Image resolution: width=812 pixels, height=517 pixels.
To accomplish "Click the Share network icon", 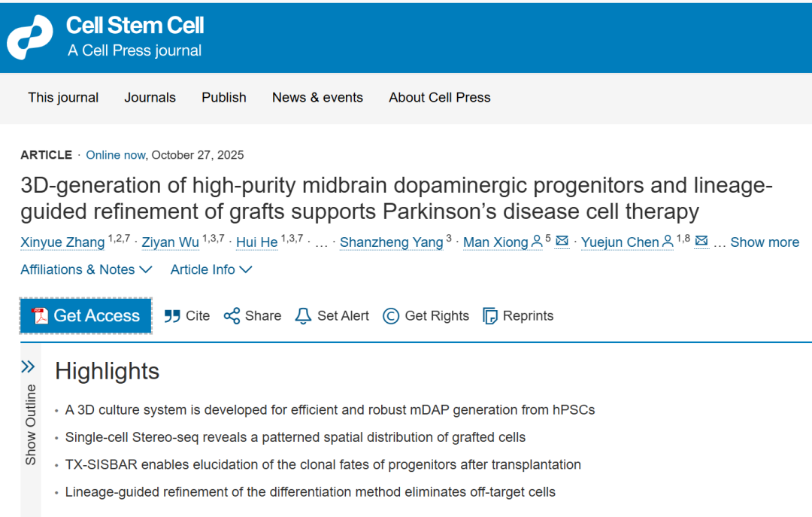I will (x=232, y=316).
